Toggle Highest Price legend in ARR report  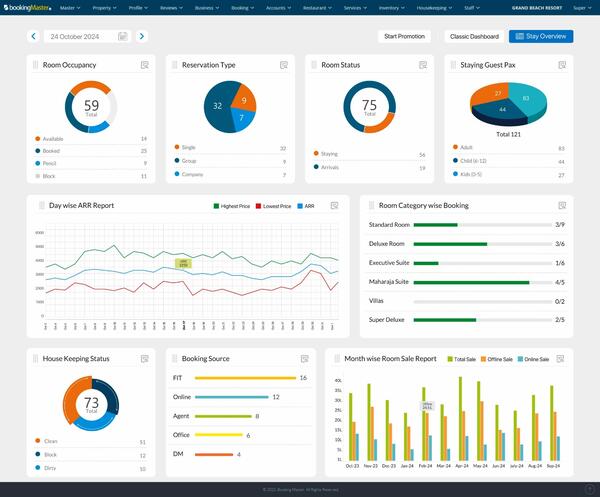pyautogui.click(x=233, y=206)
